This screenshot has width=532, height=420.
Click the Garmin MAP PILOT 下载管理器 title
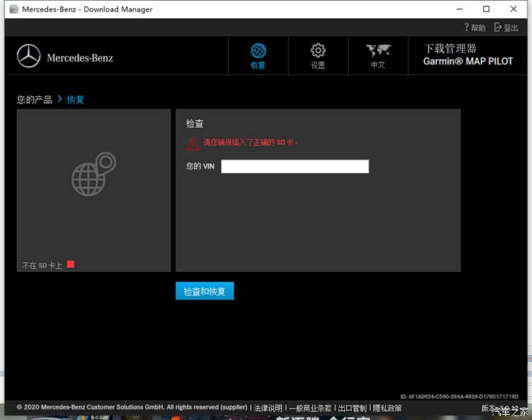tap(467, 55)
